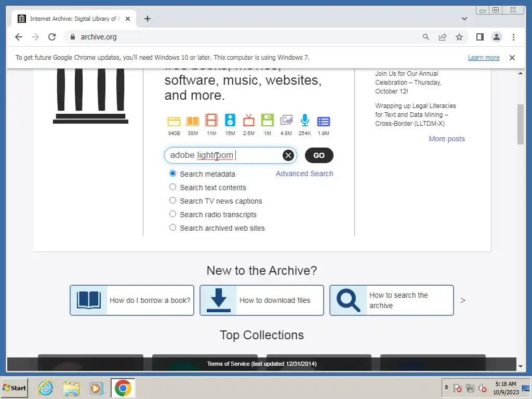Open Chrome profile avatar
Screen dimensions: 532x399
click(496, 37)
